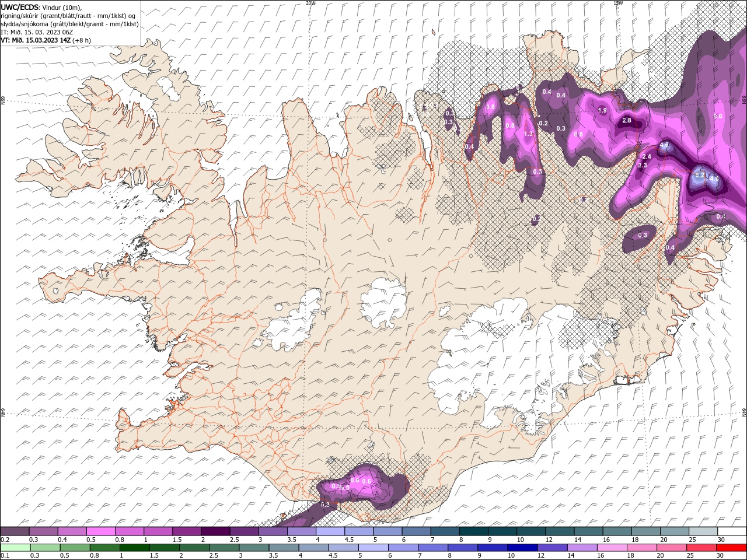This screenshot has height=560, width=747.
Task: Click the snow legend swatch between 4.5 and 5
Action: pos(359,531)
